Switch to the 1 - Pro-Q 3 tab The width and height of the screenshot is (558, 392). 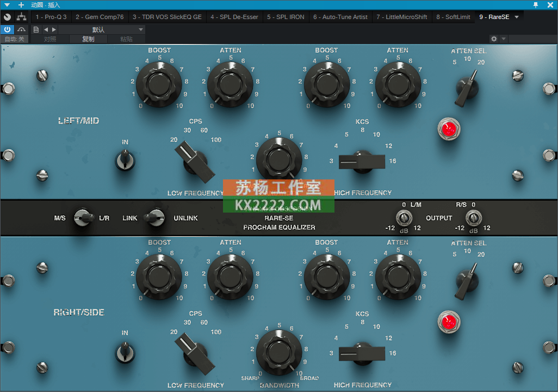51,17
